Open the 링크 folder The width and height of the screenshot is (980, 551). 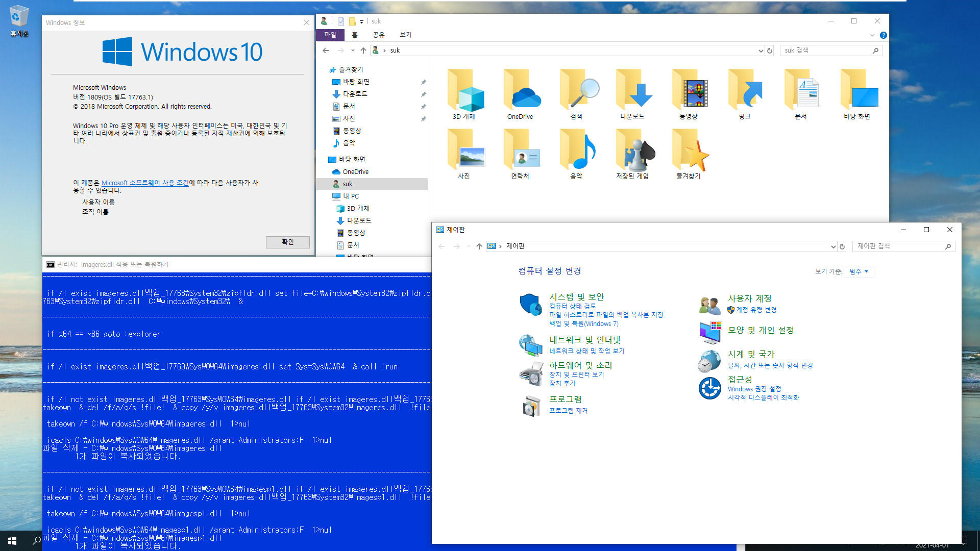click(x=745, y=94)
